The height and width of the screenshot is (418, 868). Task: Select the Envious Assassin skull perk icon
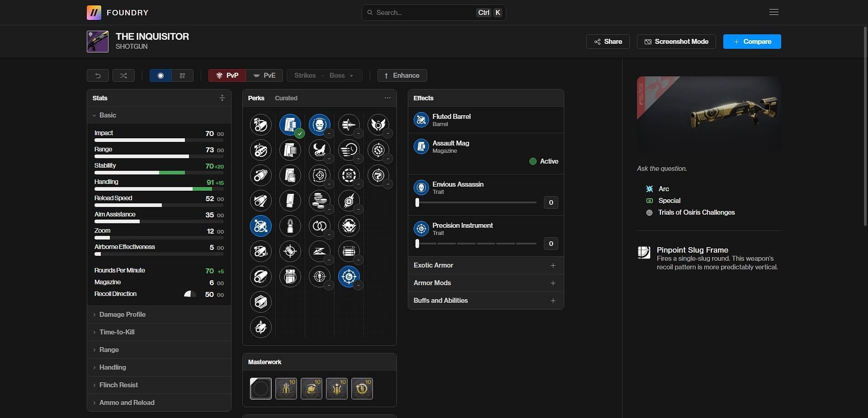click(320, 124)
